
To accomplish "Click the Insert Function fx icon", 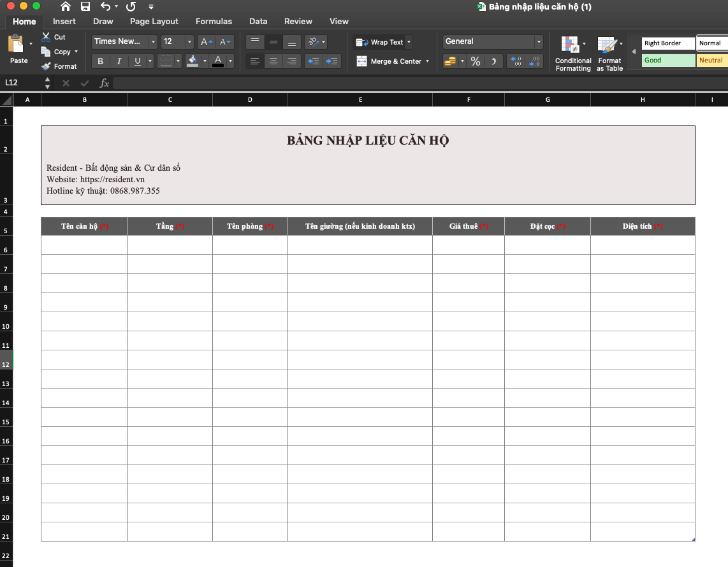I will coord(105,83).
